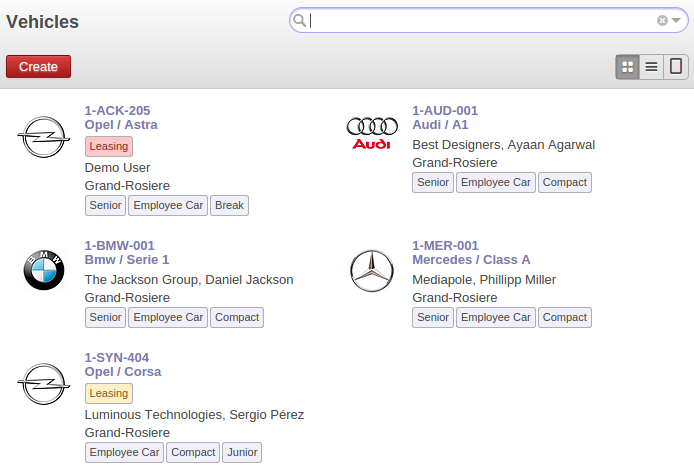Open the Opel / Corsa record
Screen dimensions: 694x470
pos(123,372)
